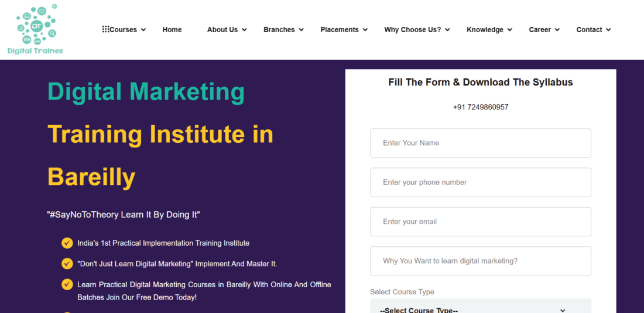Screen dimensions: 644x313
Task: Open the Select Course Type dropdown
Action: tap(480, 308)
